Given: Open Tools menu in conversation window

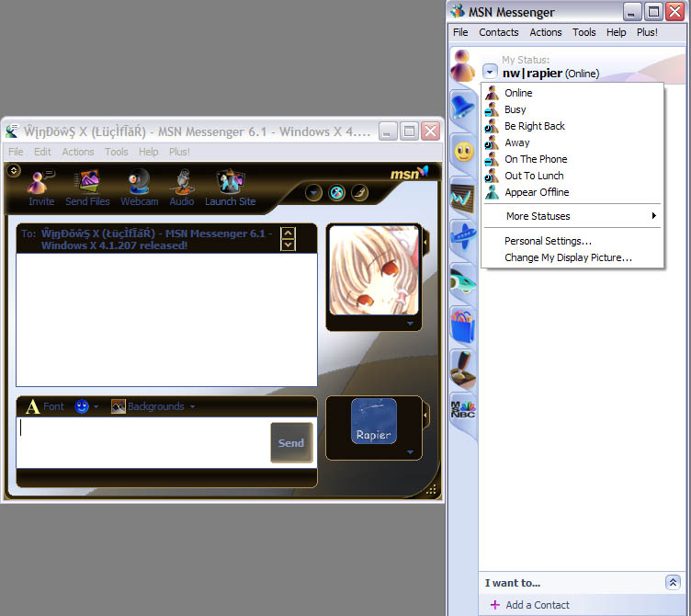Looking at the screenshot, I should (117, 152).
